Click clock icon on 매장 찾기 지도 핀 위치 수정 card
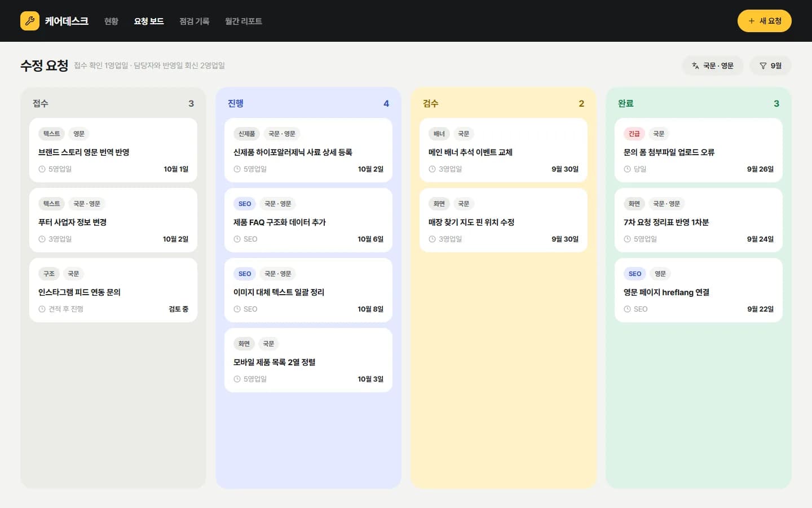The width and height of the screenshot is (812, 508). pyautogui.click(x=432, y=239)
